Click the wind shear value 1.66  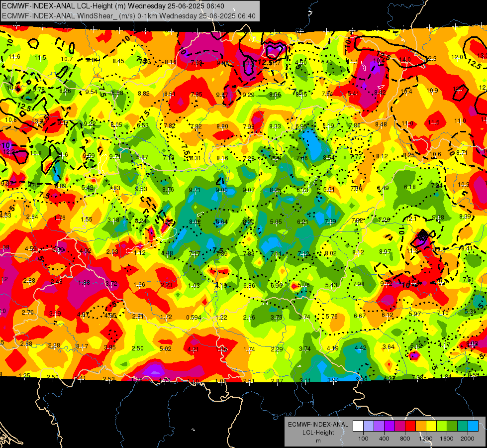pos(139,284)
